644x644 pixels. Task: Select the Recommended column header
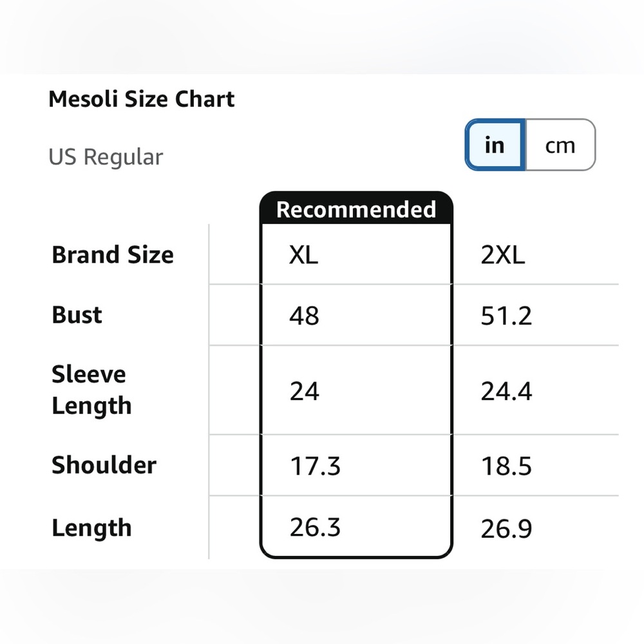click(x=356, y=209)
